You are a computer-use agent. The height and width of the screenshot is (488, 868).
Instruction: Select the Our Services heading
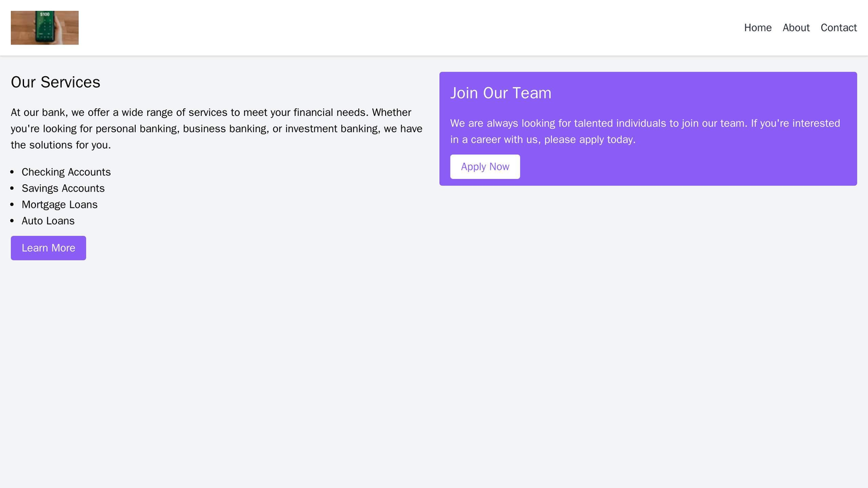55,82
